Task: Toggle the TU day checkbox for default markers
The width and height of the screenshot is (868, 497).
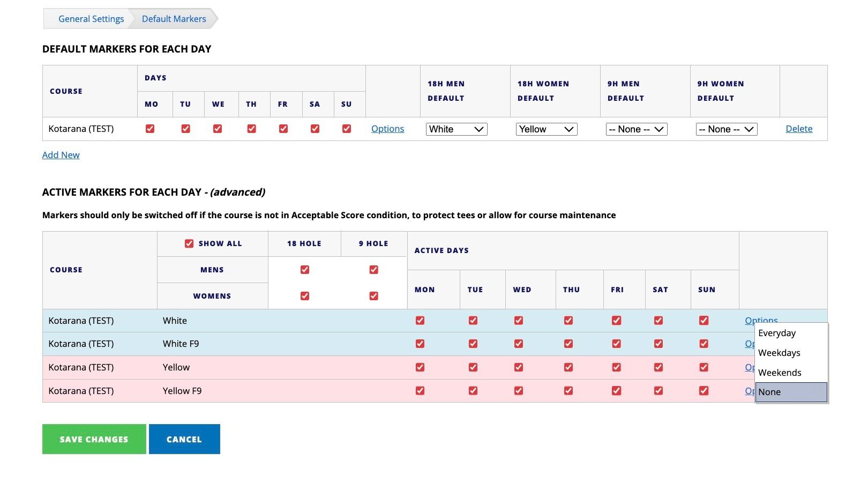Action: click(x=185, y=129)
